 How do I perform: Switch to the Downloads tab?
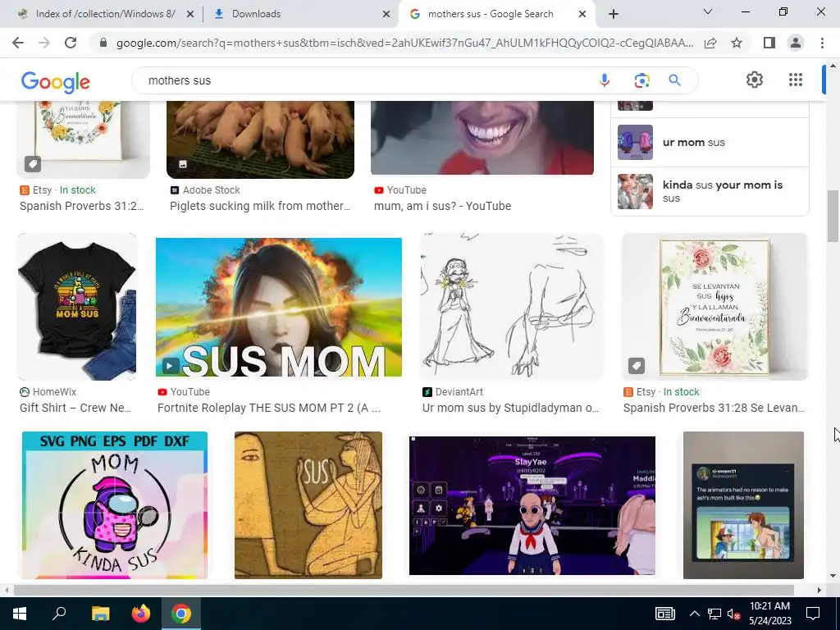[x=301, y=14]
